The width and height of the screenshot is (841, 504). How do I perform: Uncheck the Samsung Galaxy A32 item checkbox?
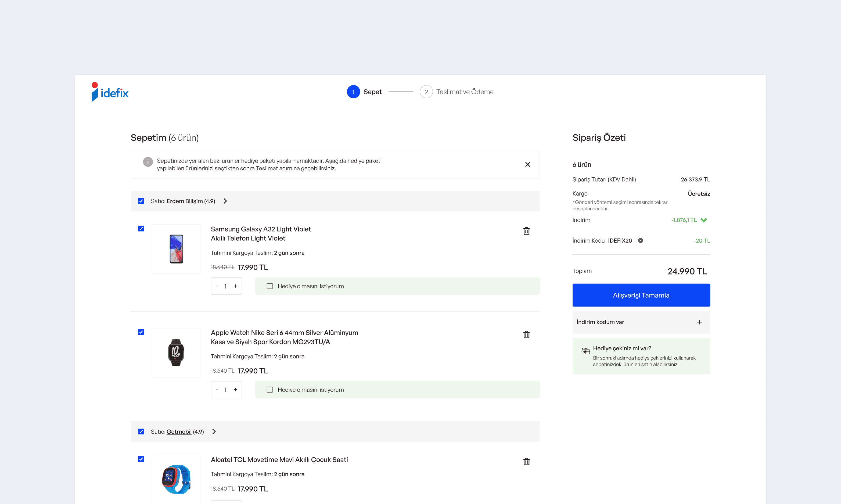pyautogui.click(x=141, y=229)
